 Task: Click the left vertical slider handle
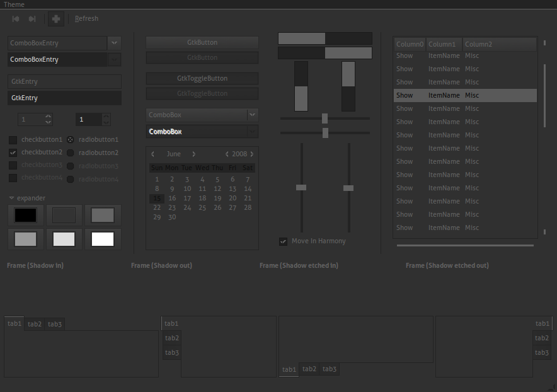tap(301, 187)
